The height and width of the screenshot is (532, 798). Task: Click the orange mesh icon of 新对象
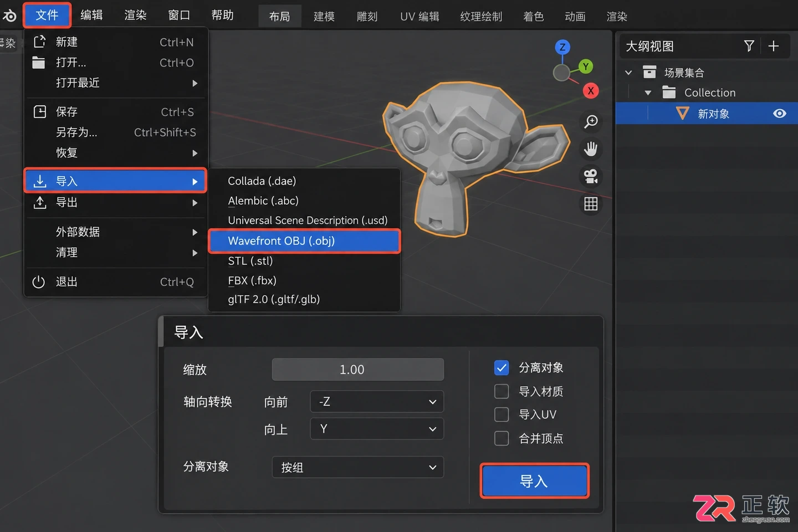pyautogui.click(x=682, y=114)
